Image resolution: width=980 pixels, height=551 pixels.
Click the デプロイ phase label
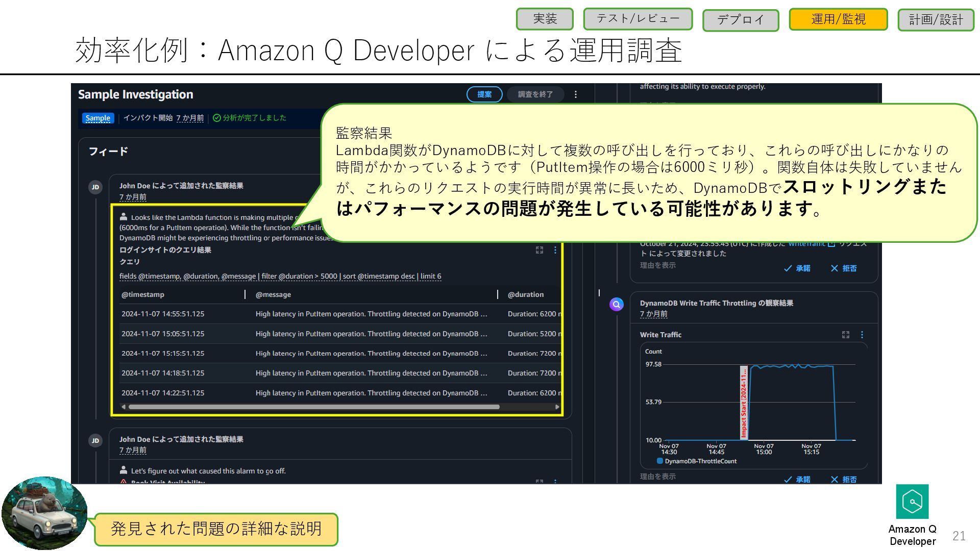tap(741, 20)
